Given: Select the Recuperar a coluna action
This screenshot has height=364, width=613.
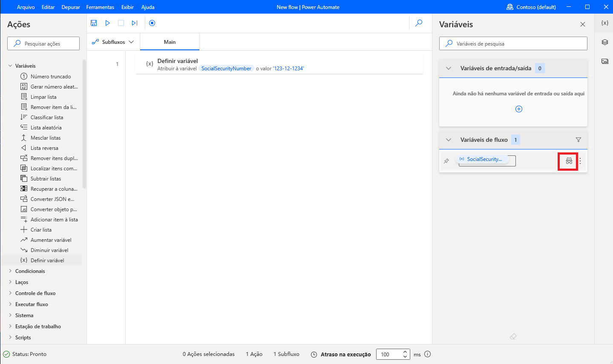Looking at the screenshot, I should coord(49,189).
